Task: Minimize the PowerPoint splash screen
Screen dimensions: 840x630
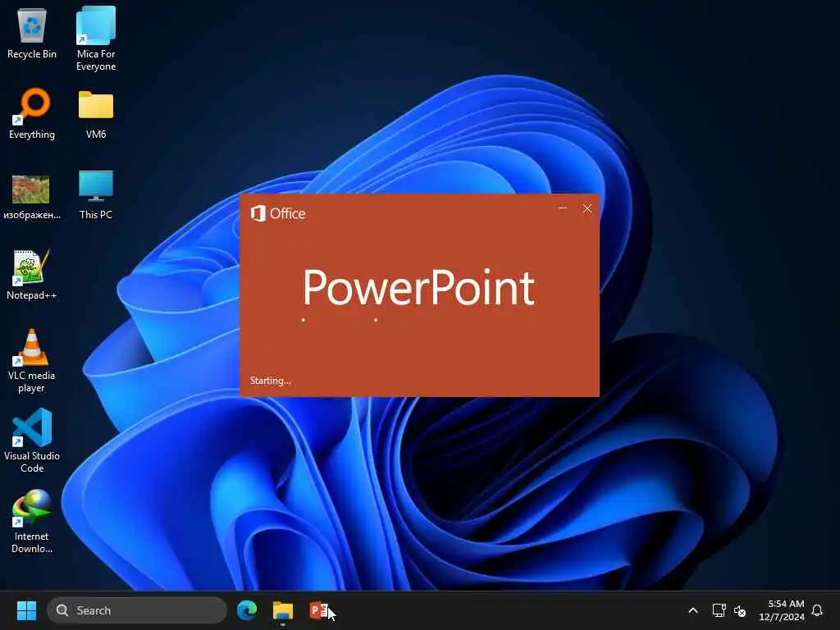Action: (x=563, y=208)
